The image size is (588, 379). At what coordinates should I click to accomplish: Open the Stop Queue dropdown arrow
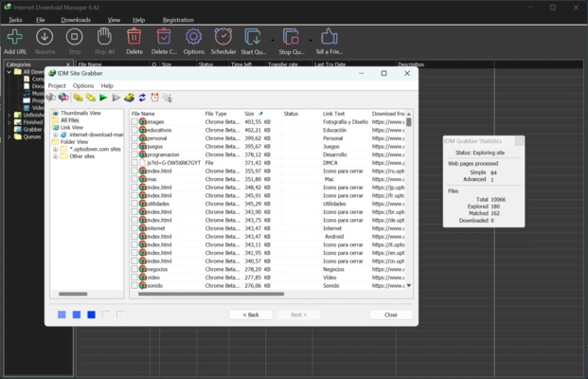311,40
